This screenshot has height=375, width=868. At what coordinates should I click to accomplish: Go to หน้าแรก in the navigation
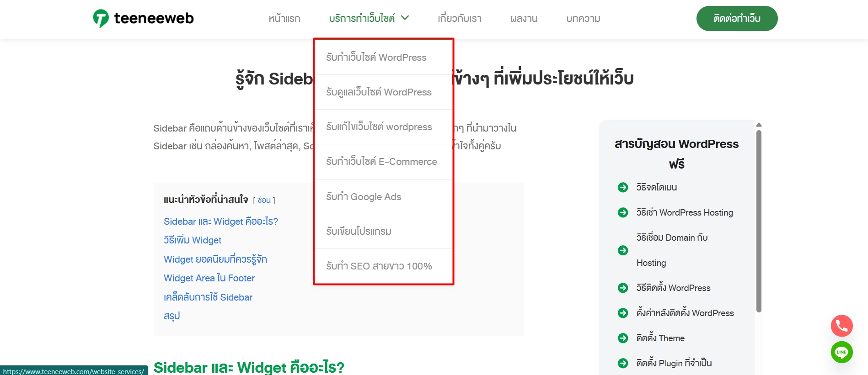pos(284,19)
